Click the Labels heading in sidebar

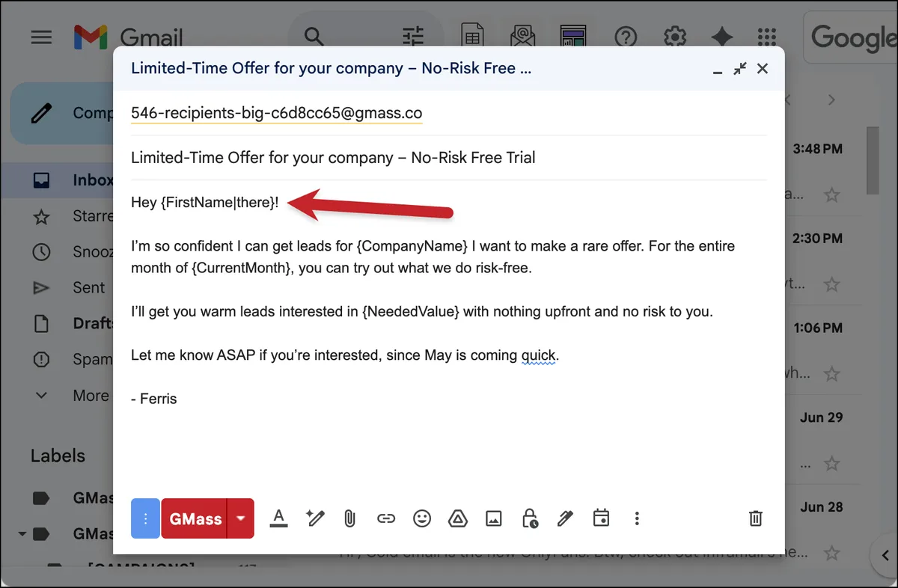click(x=58, y=456)
